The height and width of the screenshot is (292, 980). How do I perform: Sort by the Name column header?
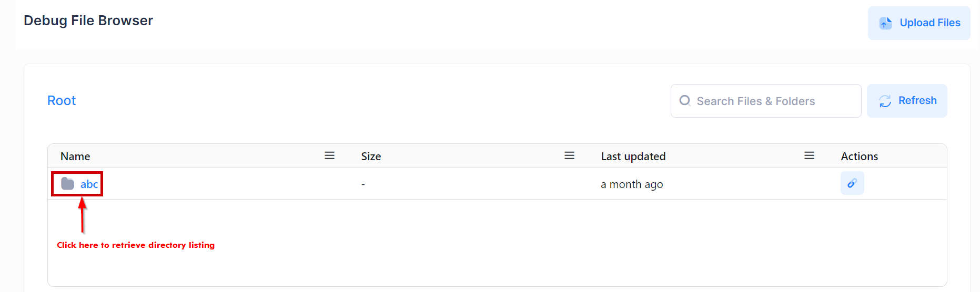coord(75,156)
